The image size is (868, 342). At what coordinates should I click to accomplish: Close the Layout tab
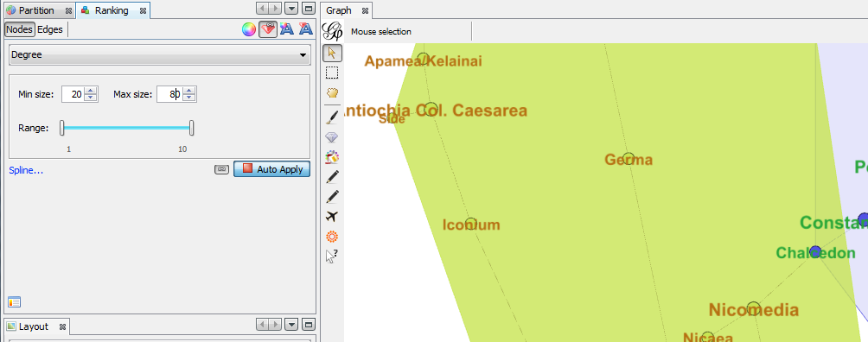(x=62, y=326)
